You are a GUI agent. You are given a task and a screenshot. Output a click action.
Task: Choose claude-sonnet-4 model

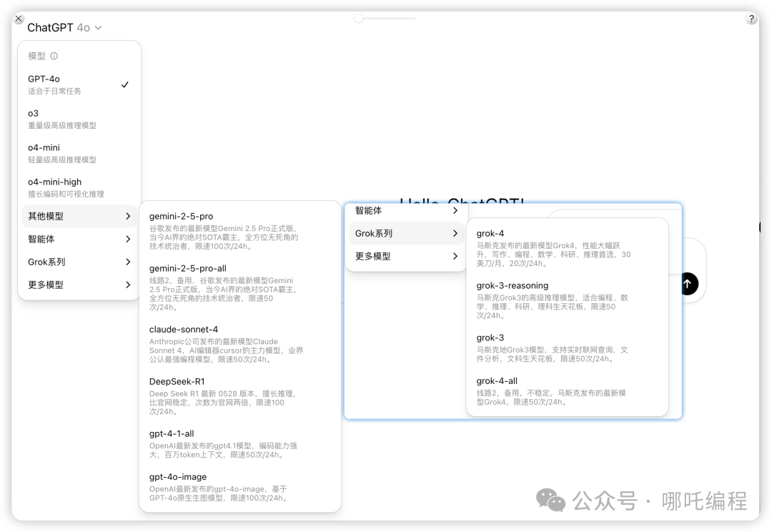pos(240,344)
